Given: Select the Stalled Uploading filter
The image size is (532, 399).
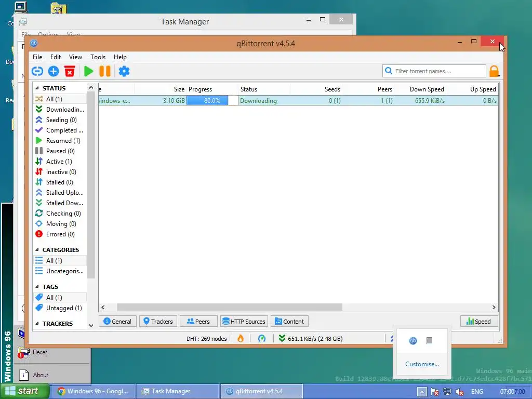Looking at the screenshot, I should (x=60, y=193).
